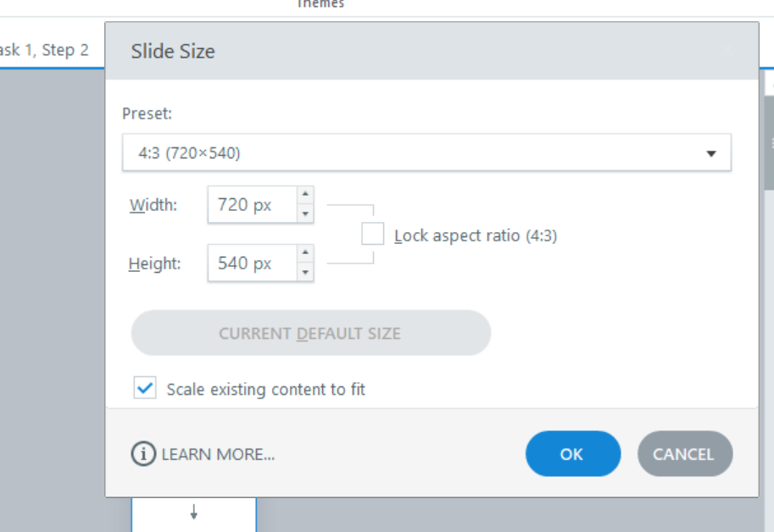Click the info icon beside Learn More

click(143, 454)
